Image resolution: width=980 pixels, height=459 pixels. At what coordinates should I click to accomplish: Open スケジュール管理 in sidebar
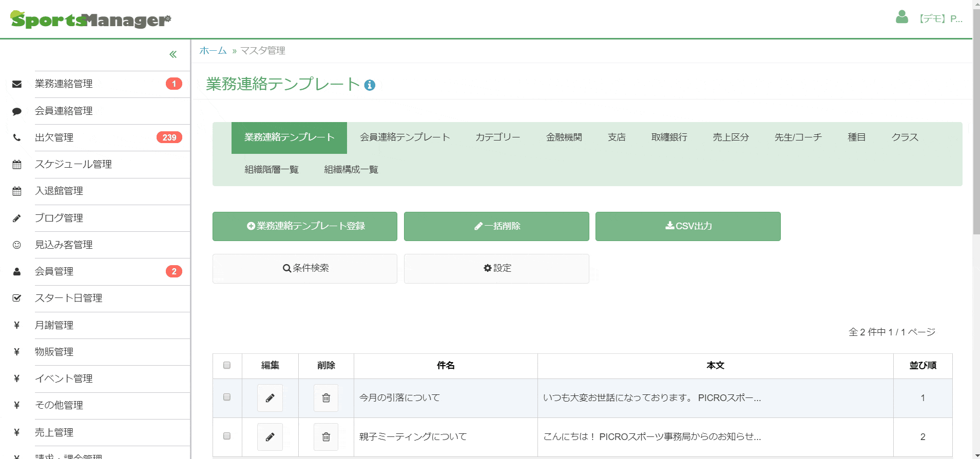point(73,164)
